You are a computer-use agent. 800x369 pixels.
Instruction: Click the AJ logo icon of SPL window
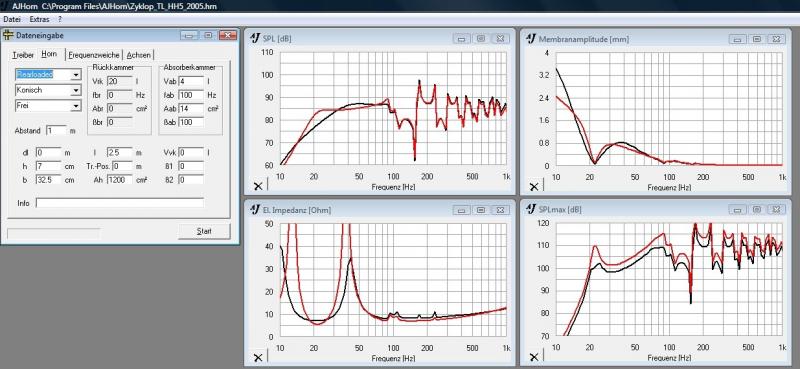[255, 38]
